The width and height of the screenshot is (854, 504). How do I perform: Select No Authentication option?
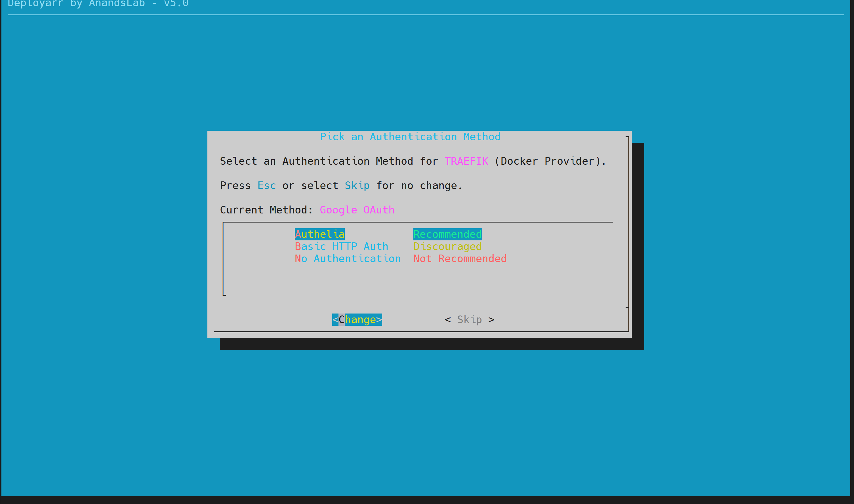[x=347, y=259]
